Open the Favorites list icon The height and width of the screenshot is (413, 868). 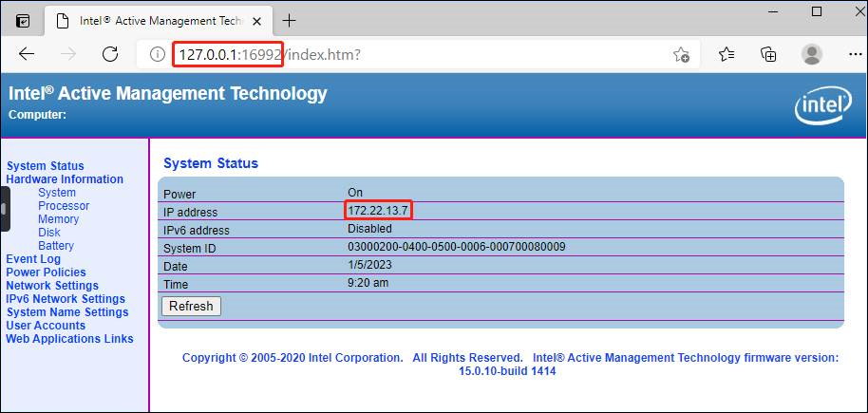[726, 54]
